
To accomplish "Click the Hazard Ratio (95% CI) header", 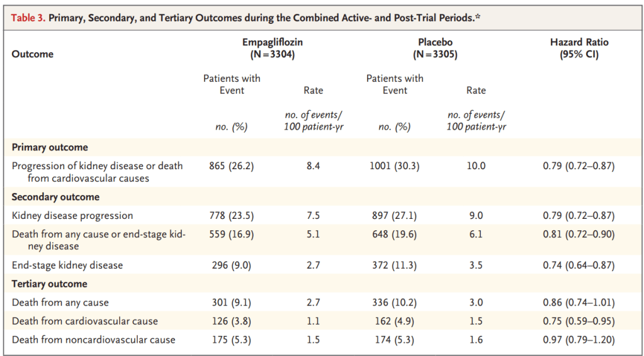I will click(579, 48).
